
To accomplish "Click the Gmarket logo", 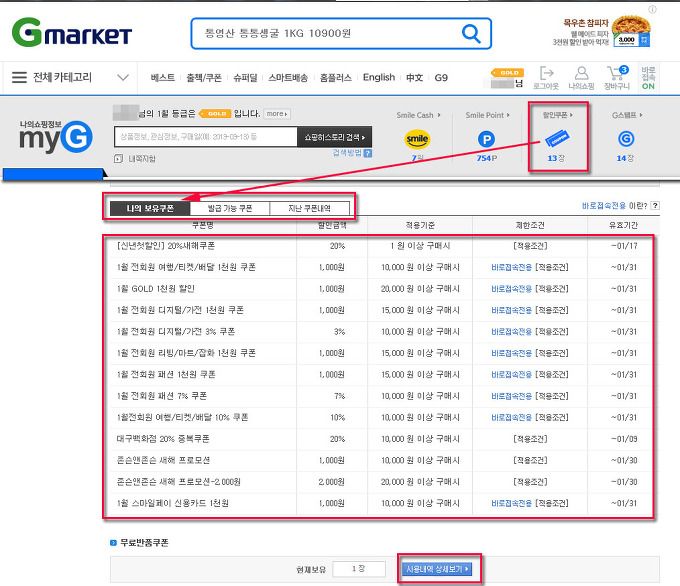I will [x=72, y=32].
